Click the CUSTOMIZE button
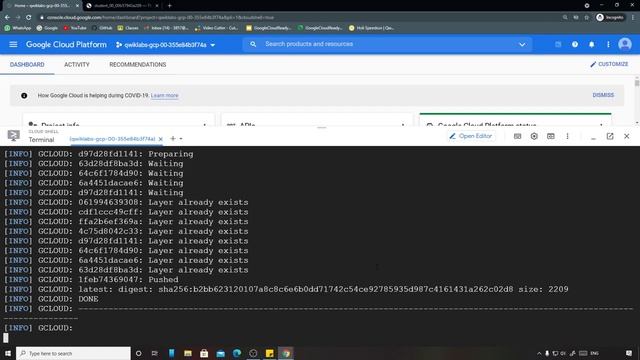Viewport: 640px width, 360px height. click(609, 64)
